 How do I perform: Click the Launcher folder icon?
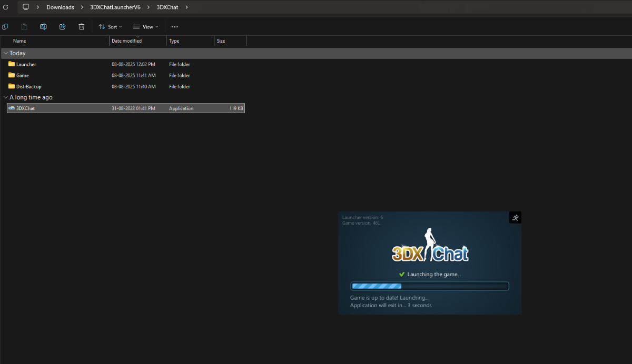coord(12,64)
